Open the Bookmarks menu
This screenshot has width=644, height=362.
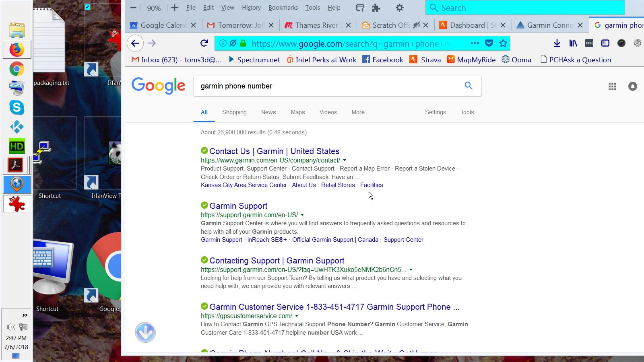(283, 8)
